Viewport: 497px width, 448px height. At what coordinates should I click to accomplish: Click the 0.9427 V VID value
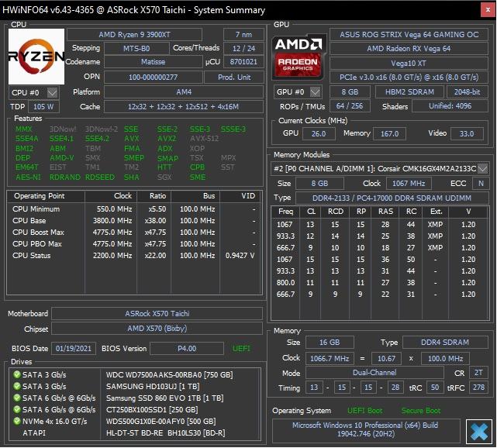point(240,255)
